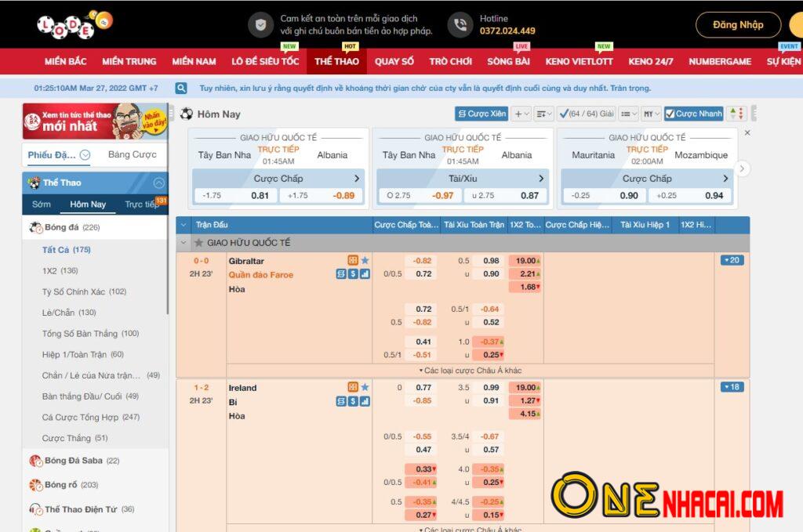This screenshot has width=803, height=532.
Task: Open the KENO VIETLOTT menu item
Action: (579, 61)
